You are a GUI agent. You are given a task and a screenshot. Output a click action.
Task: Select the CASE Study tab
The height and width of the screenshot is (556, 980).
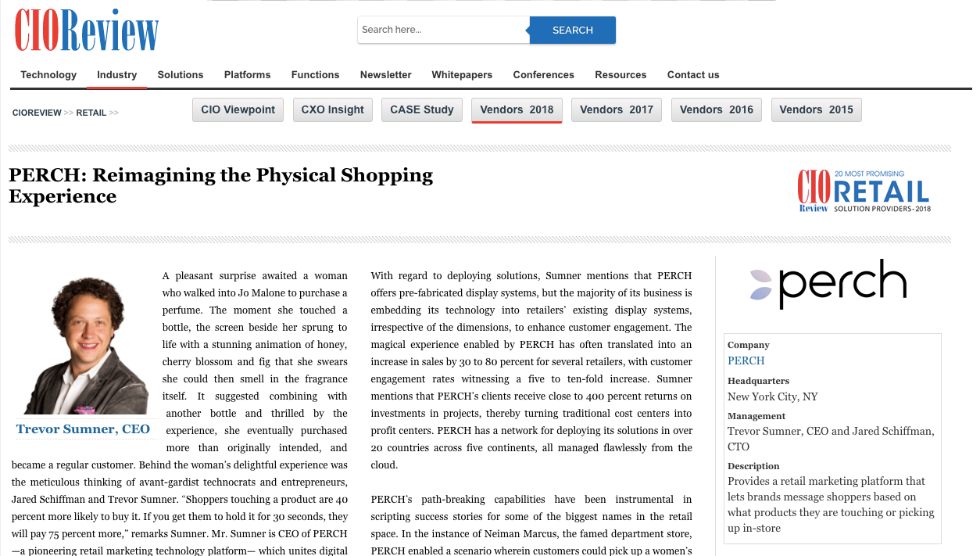click(x=422, y=109)
